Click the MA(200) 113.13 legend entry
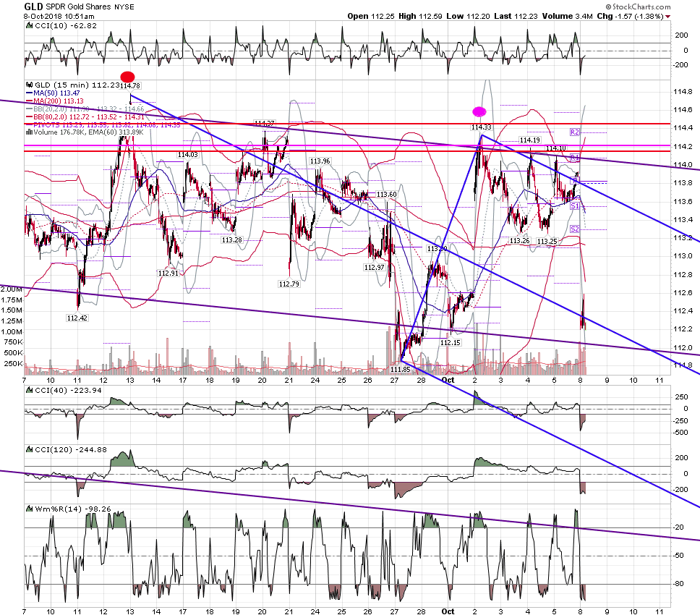Viewport: 700px width, 615px height. click(56, 101)
